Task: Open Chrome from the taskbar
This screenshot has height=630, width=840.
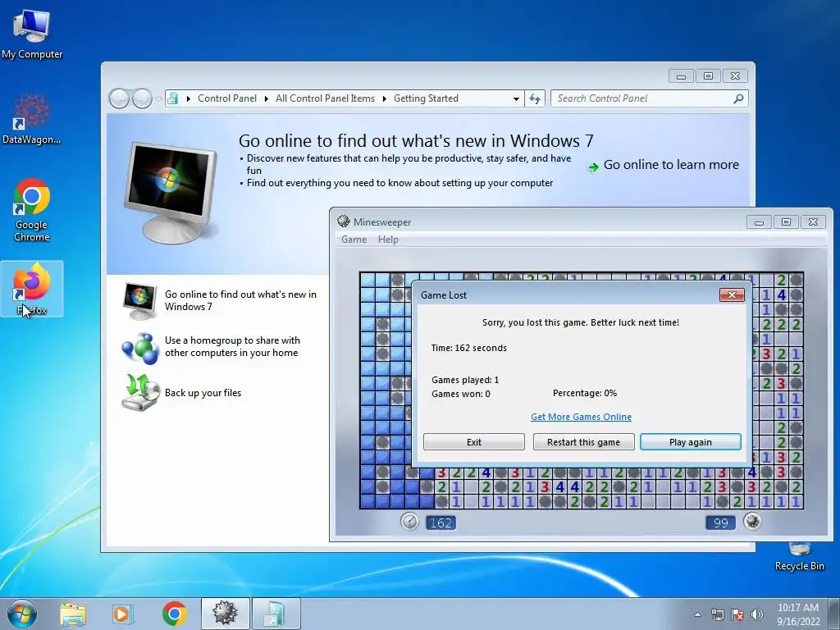Action: 175,614
